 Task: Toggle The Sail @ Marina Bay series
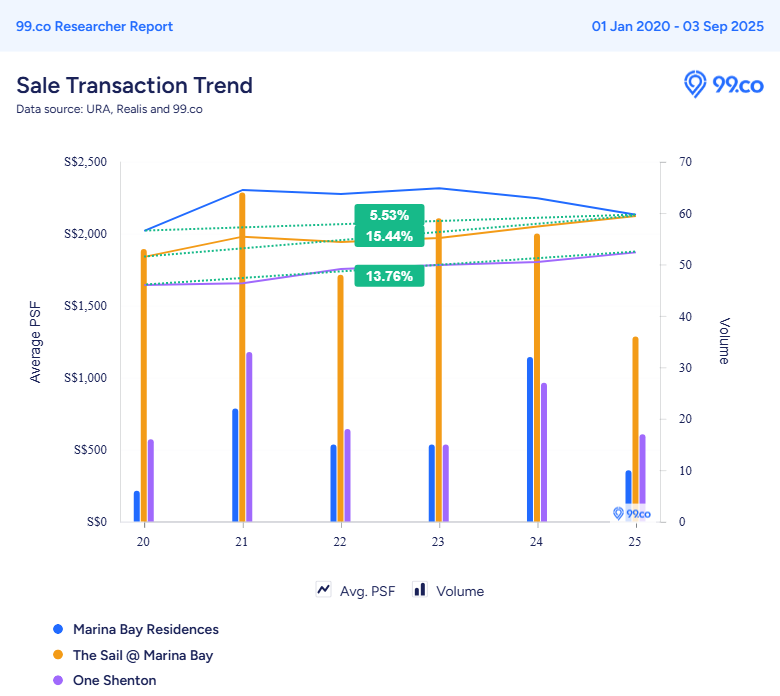pos(143,655)
